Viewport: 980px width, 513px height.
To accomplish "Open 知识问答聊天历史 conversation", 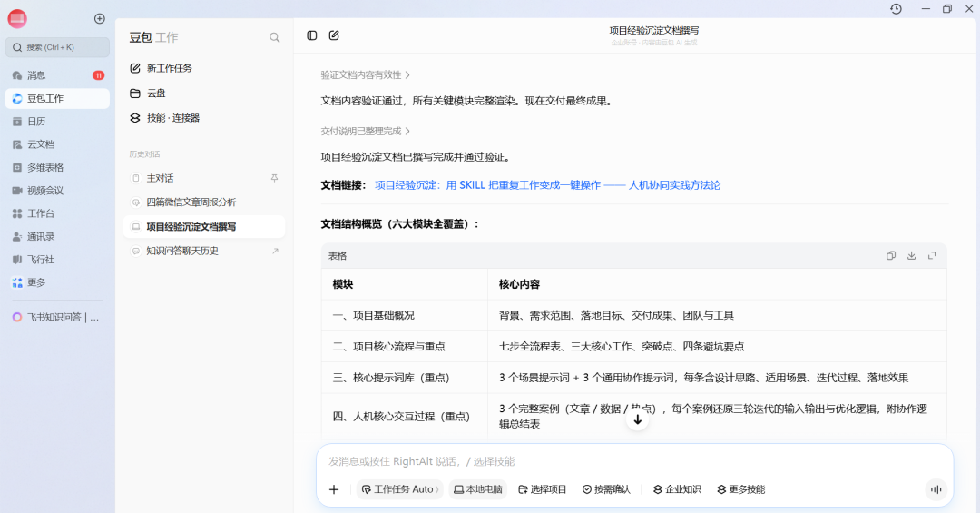I will coord(204,251).
